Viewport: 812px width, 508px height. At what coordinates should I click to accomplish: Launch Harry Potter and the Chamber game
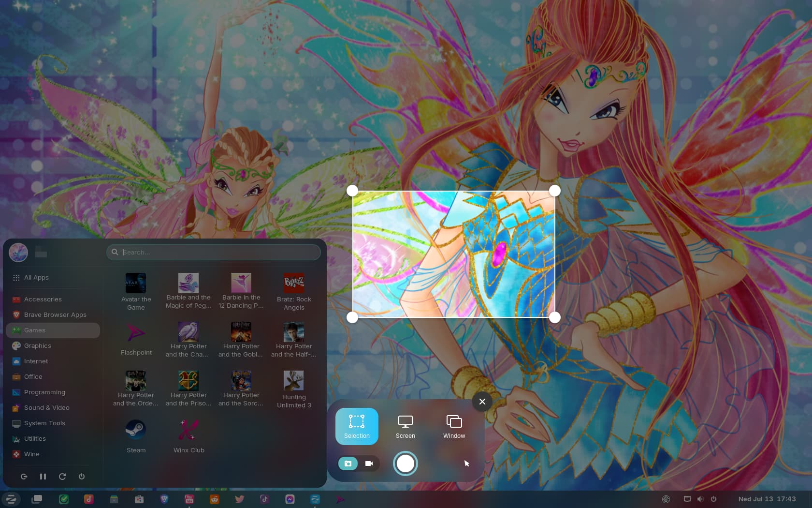pos(188,340)
